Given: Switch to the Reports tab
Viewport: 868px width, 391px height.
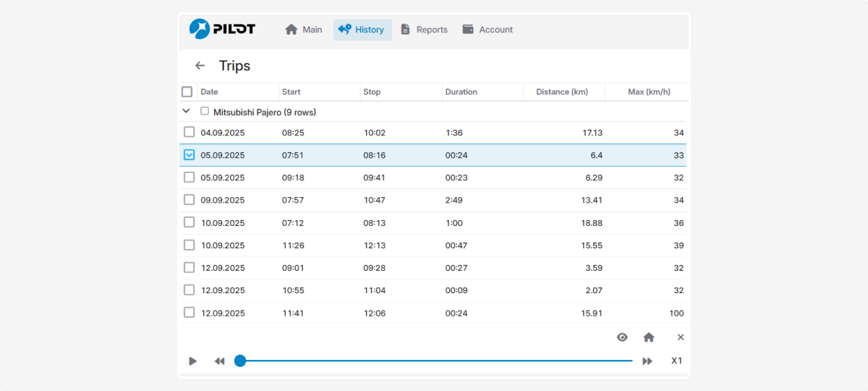Looking at the screenshot, I should coord(424,30).
